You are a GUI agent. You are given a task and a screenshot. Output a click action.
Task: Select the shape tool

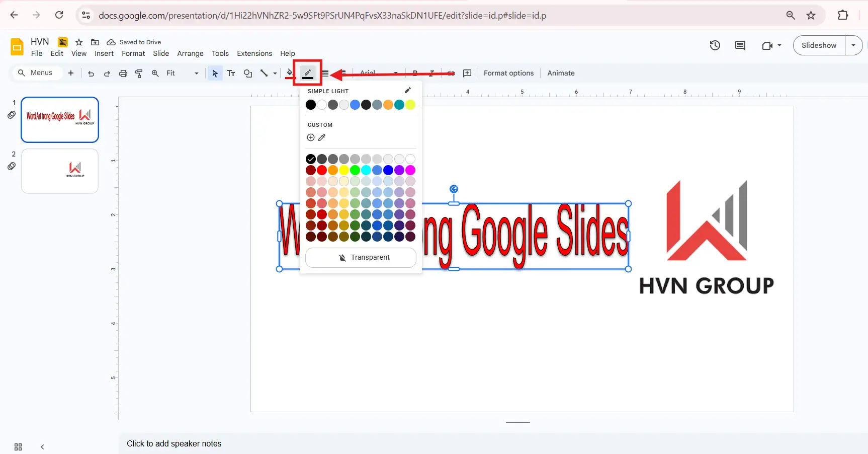tap(247, 73)
